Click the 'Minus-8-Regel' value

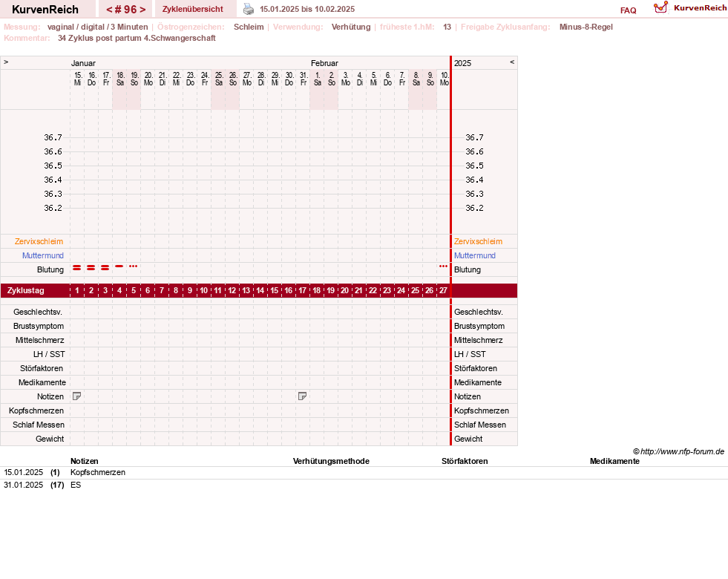tap(586, 27)
